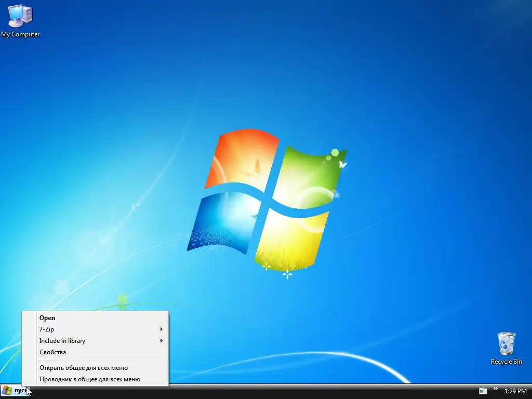Open the My Computer desktop icon
Screen dimensions: 532x399
click(x=20, y=20)
